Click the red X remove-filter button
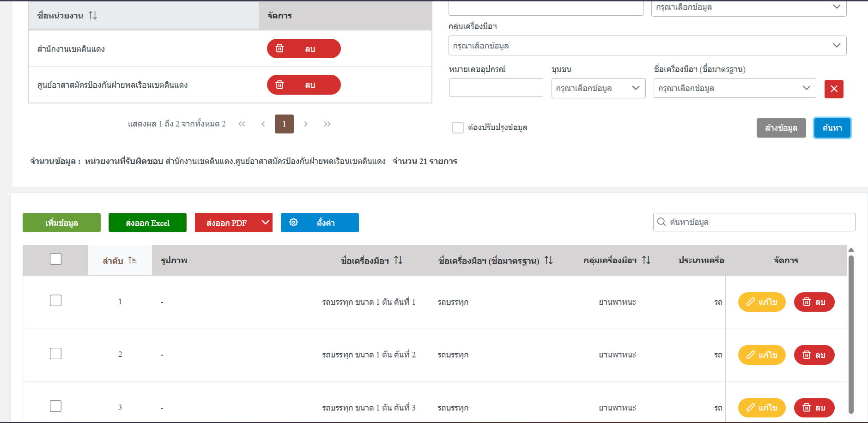The image size is (868, 423). click(x=834, y=89)
